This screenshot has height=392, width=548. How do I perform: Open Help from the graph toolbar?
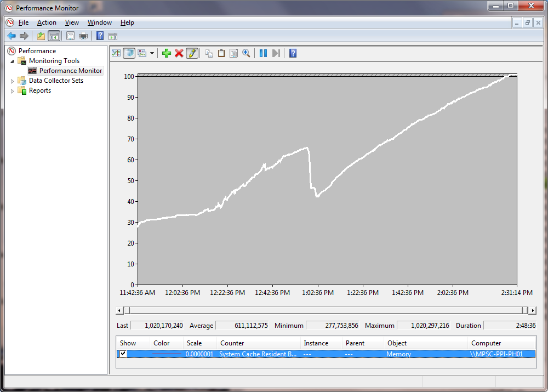coord(293,53)
